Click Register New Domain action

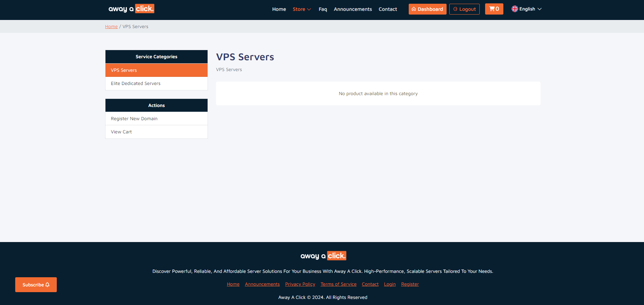(156, 118)
